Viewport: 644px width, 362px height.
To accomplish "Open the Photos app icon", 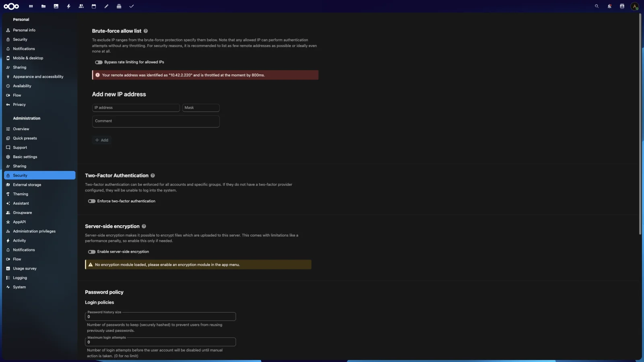I will click(56, 6).
